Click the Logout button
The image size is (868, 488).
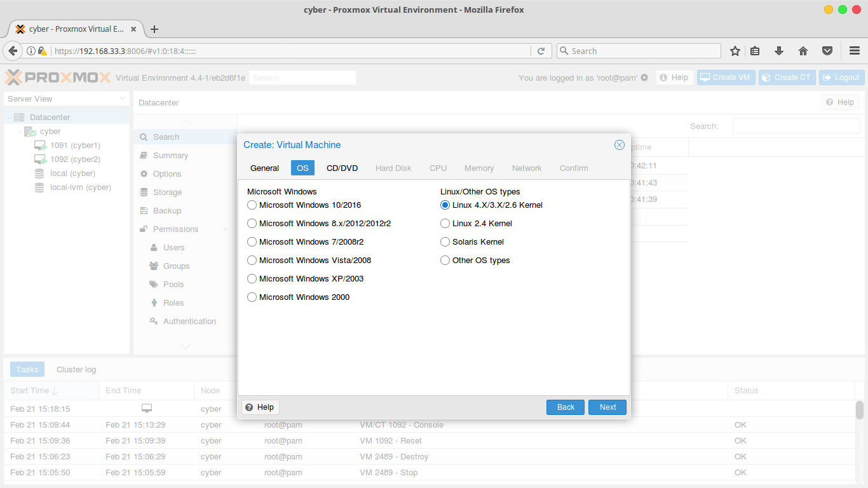click(841, 78)
